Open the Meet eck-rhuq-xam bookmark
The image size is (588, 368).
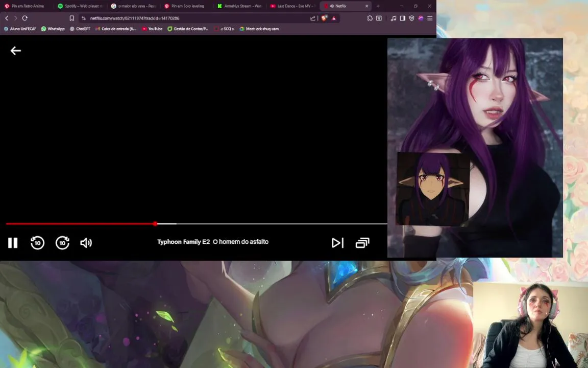point(259,29)
